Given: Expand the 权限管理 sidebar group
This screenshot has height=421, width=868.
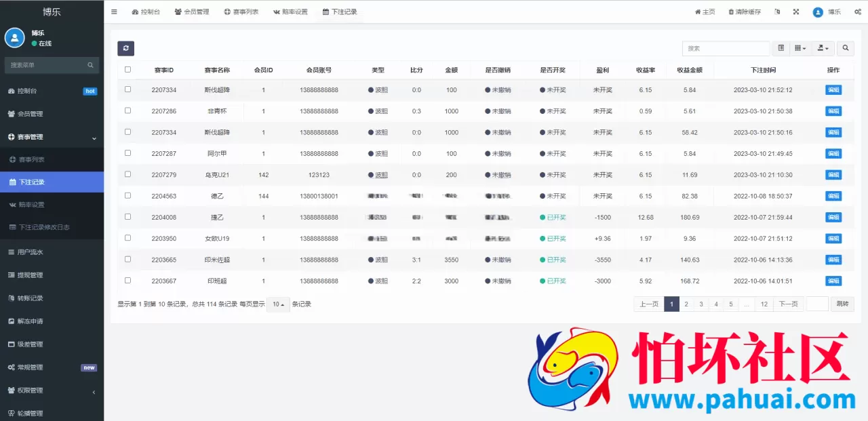Looking at the screenshot, I should (x=52, y=390).
